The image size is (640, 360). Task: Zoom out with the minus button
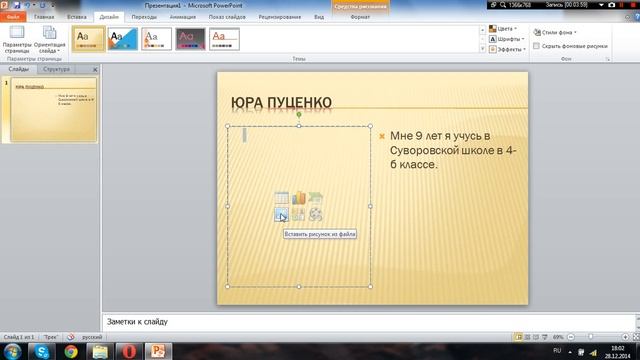[571, 337]
